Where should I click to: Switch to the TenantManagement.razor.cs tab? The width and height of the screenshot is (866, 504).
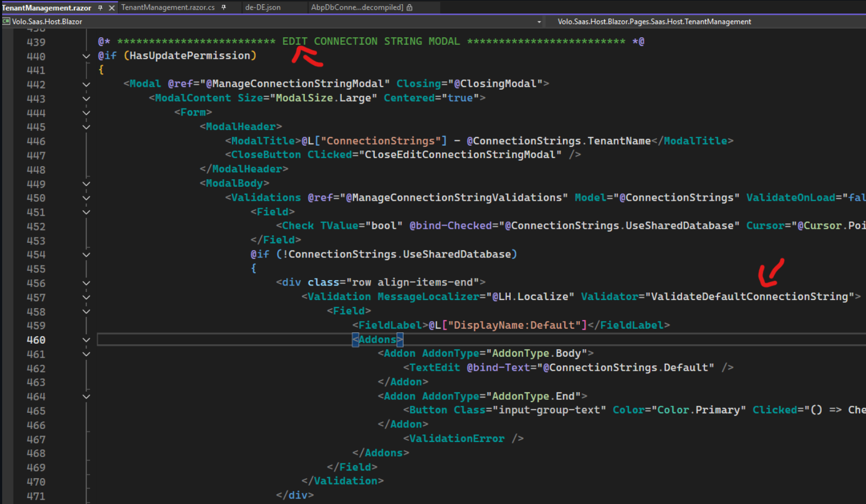(x=167, y=8)
